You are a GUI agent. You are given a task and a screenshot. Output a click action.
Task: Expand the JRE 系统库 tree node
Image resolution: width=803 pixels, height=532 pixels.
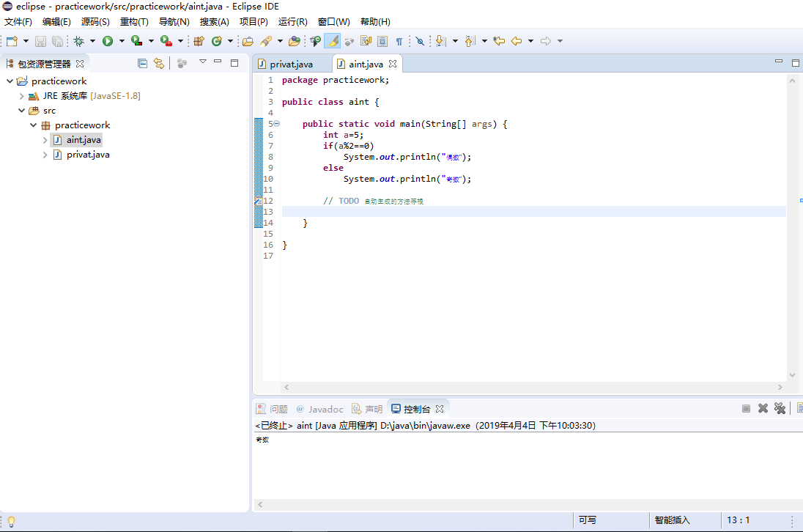pyautogui.click(x=21, y=96)
